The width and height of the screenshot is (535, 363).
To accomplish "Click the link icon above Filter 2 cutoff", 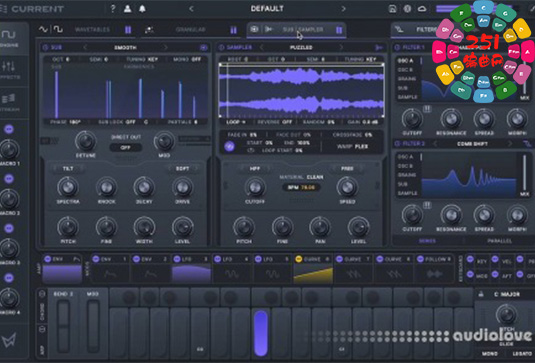I will pos(427,205).
